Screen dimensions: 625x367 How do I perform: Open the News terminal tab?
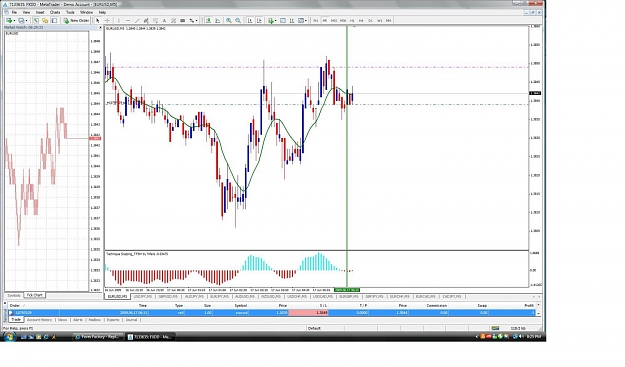[x=63, y=320]
